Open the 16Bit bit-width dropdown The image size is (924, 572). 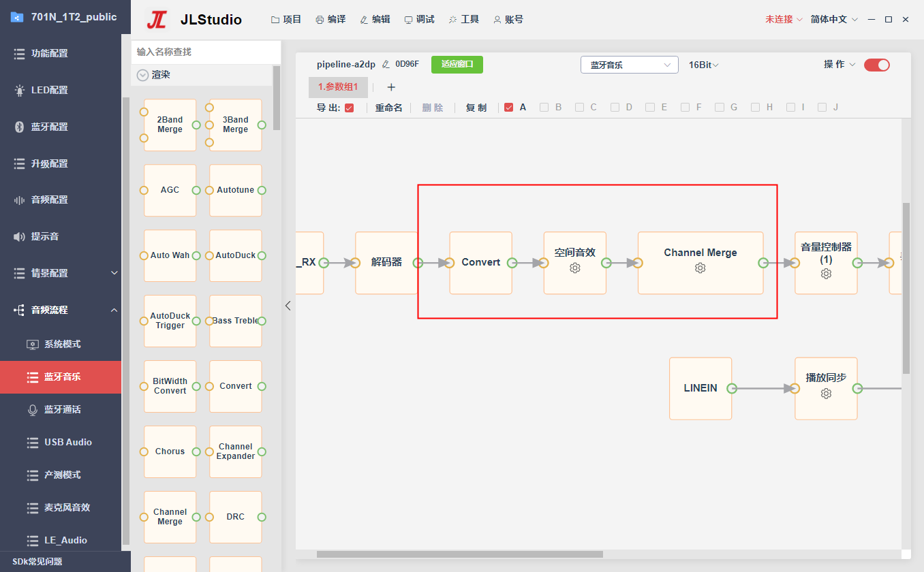pyautogui.click(x=704, y=65)
